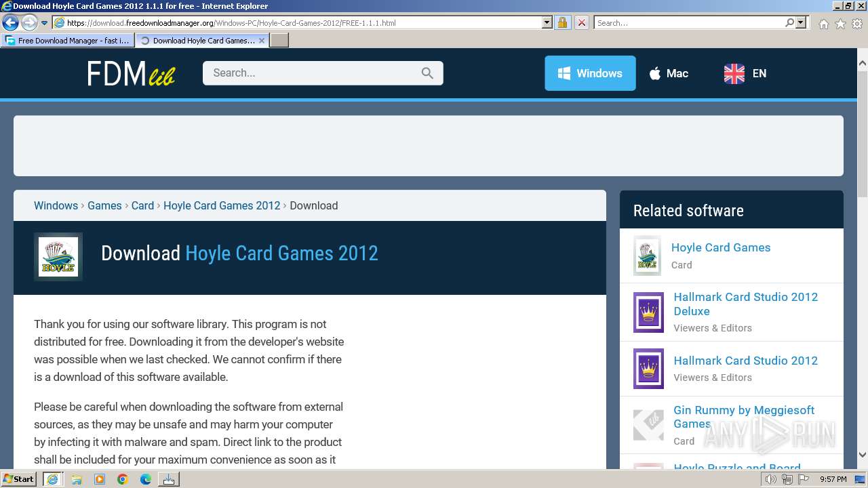Switch to Mac platform
Screen dimensions: 868x488
coord(669,73)
